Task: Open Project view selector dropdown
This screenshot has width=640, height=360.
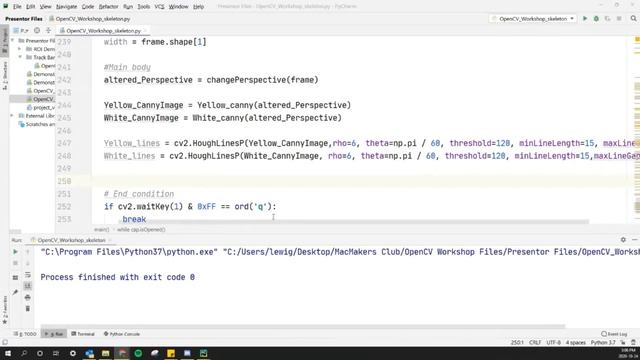Action: (20, 31)
